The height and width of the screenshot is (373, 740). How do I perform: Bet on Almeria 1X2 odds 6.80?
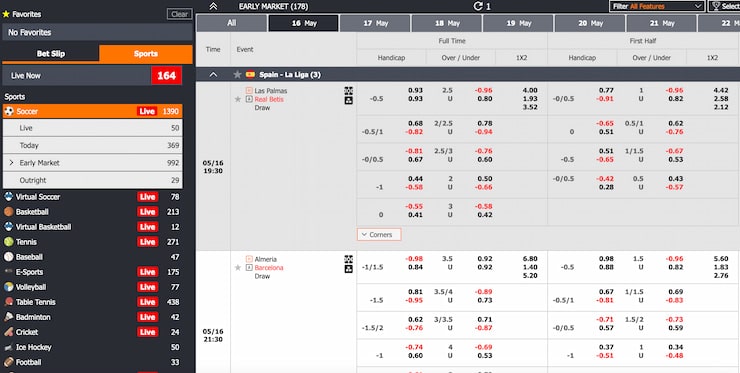coord(530,259)
